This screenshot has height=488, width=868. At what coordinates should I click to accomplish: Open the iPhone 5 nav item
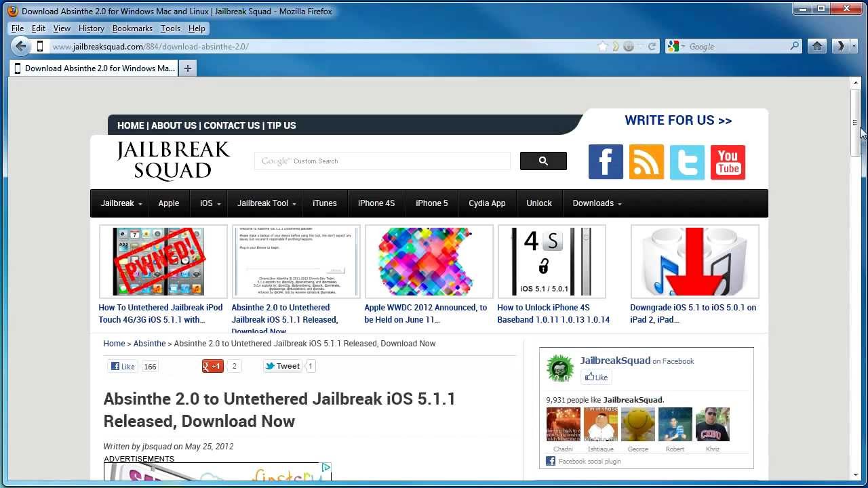tap(432, 203)
